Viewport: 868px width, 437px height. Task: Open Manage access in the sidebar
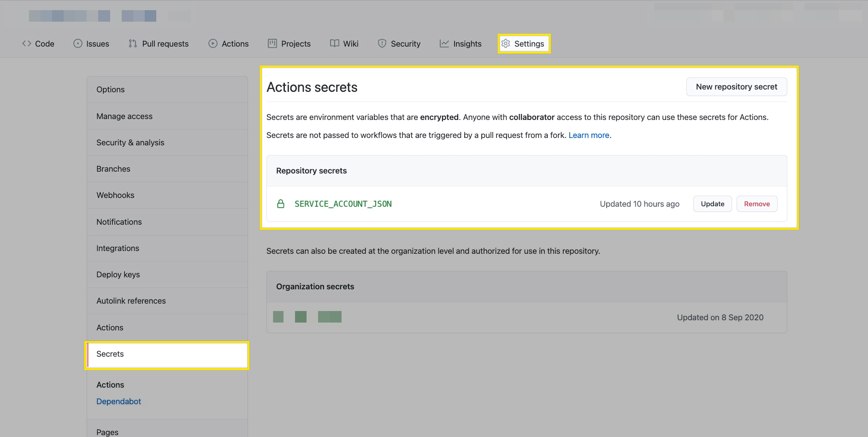tap(167, 116)
